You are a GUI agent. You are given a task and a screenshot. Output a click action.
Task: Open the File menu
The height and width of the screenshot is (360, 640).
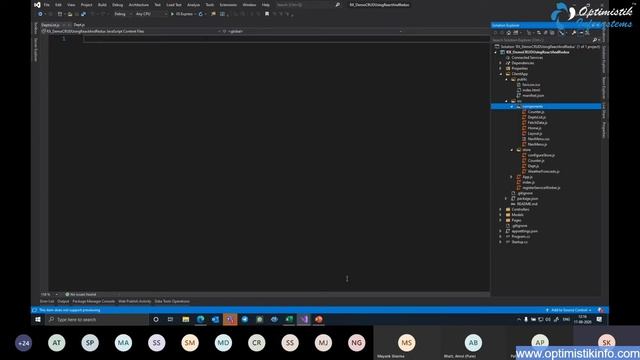[x=47, y=5]
